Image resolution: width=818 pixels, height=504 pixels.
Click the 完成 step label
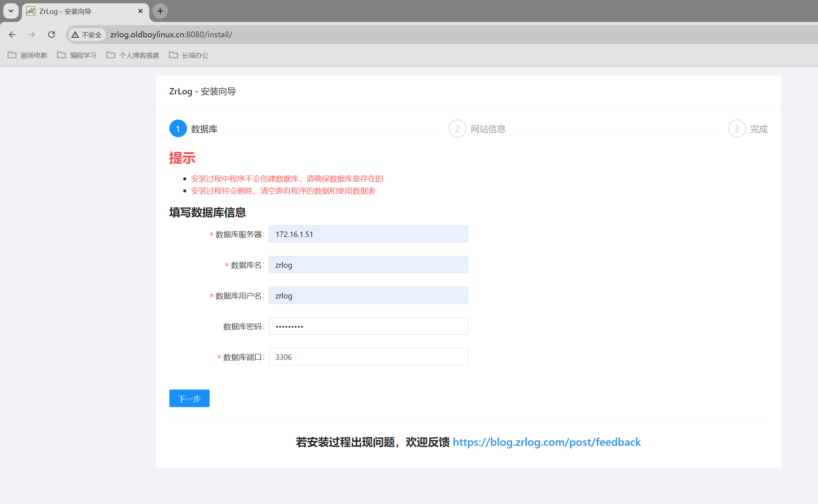click(x=759, y=129)
